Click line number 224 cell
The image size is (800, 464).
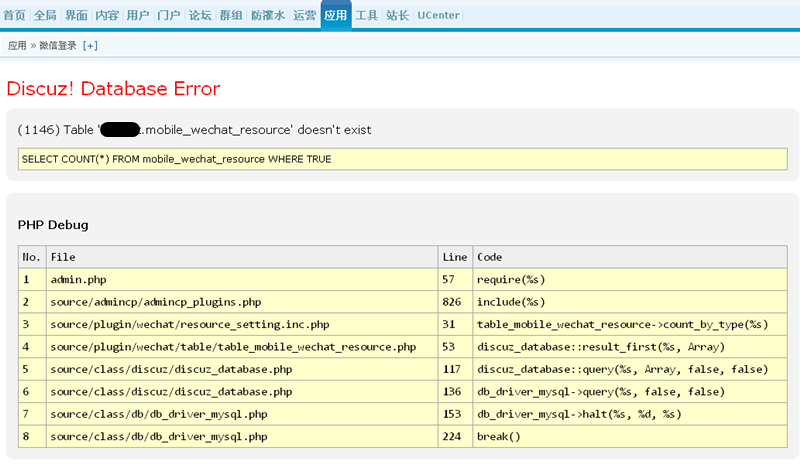point(455,437)
